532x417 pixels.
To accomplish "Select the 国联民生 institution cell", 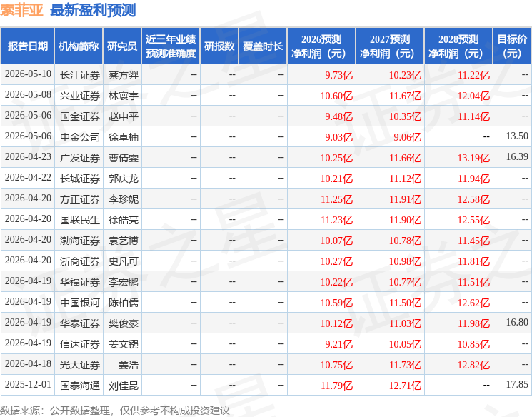I will click(x=80, y=220).
